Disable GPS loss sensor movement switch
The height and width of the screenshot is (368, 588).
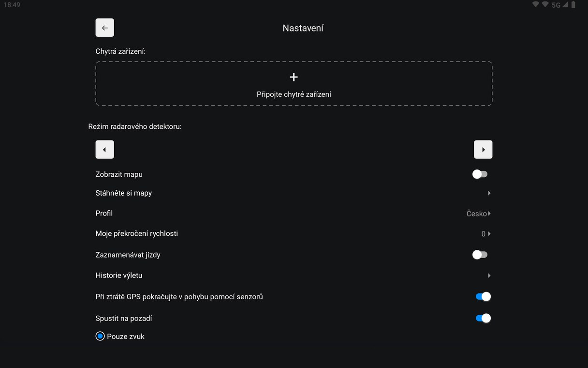(483, 297)
